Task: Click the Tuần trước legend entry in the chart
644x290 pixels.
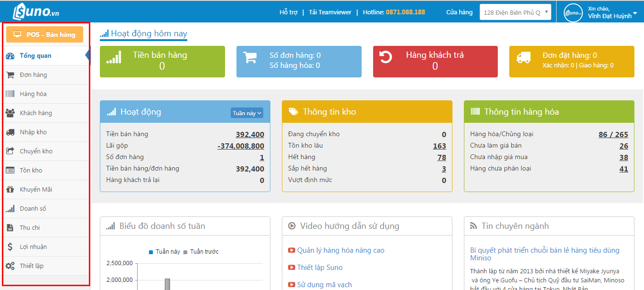Action: (201, 252)
